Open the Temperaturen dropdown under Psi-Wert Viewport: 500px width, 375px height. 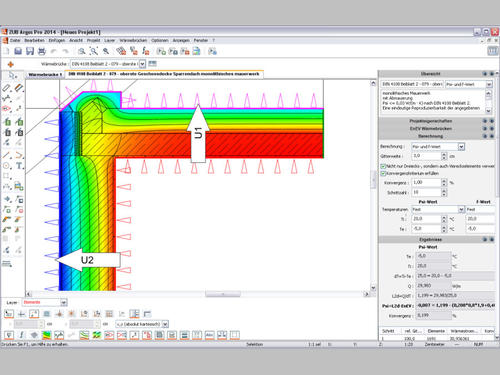click(x=461, y=209)
